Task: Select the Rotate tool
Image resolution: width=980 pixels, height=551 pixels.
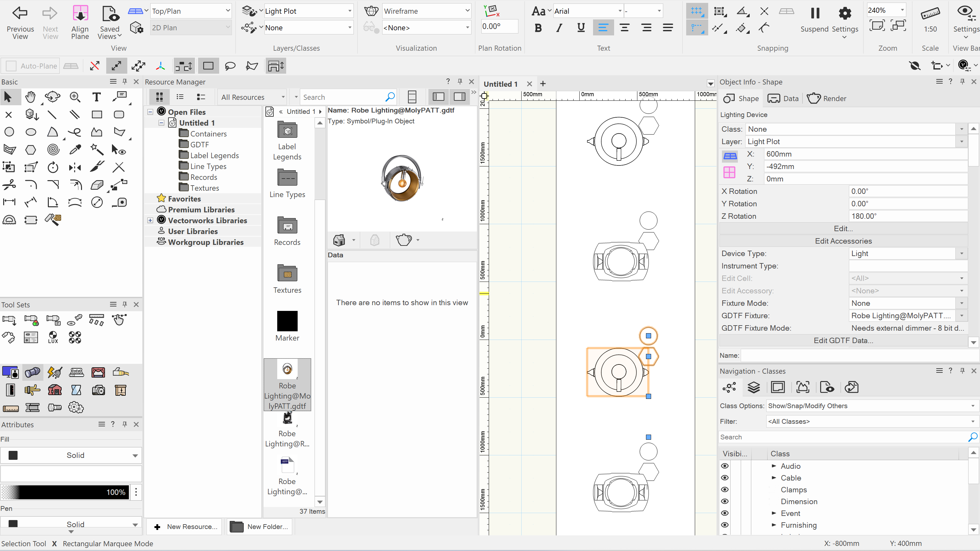Action: pyautogui.click(x=53, y=167)
